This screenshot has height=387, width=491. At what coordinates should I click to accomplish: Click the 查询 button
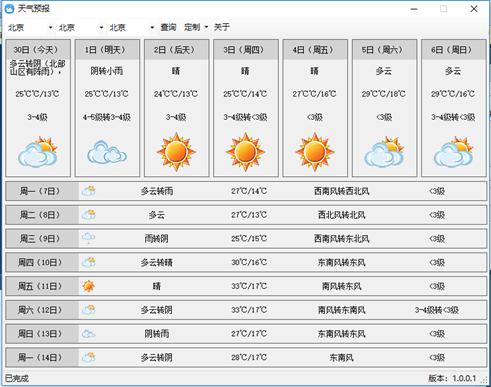click(x=168, y=27)
